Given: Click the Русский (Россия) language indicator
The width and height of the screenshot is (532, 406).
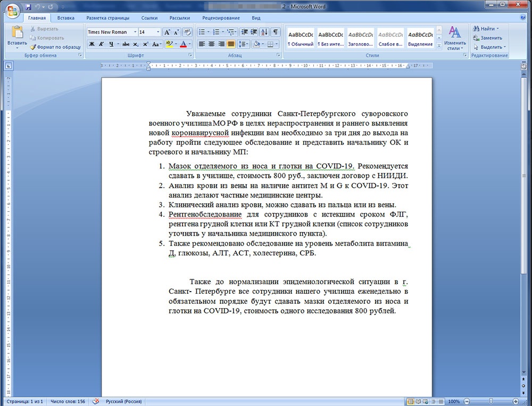Looking at the screenshot, I should tap(124, 401).
